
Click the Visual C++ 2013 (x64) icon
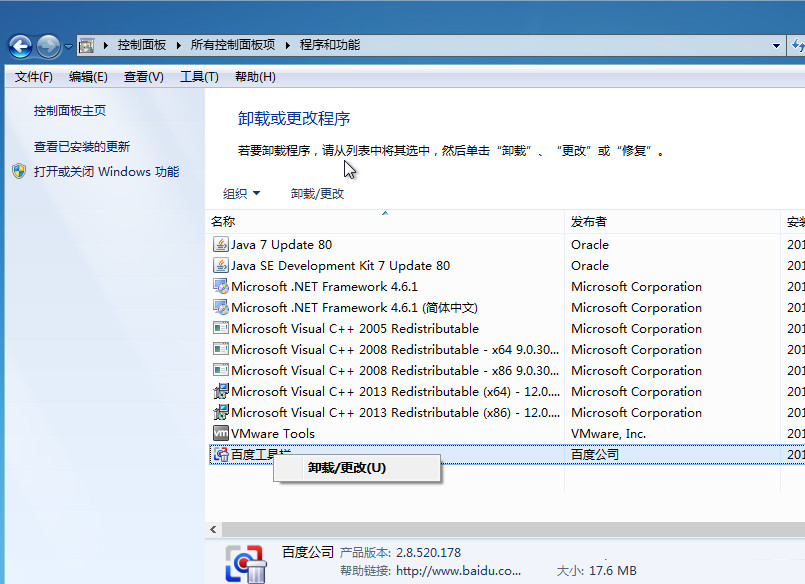pos(221,392)
